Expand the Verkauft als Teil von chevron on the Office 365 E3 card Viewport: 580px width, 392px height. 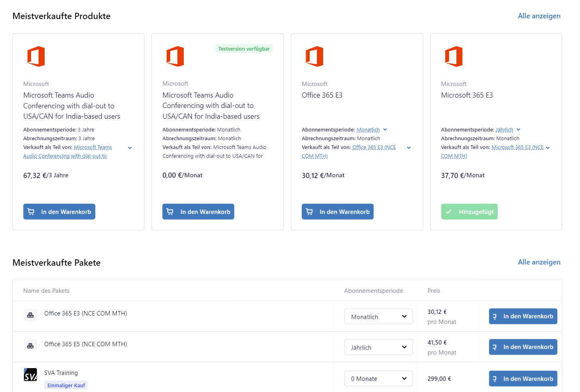pos(409,148)
